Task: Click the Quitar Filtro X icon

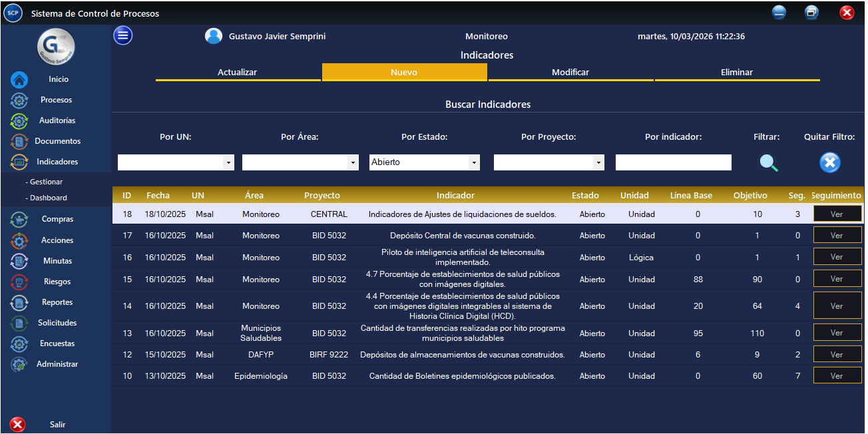Action: (829, 162)
